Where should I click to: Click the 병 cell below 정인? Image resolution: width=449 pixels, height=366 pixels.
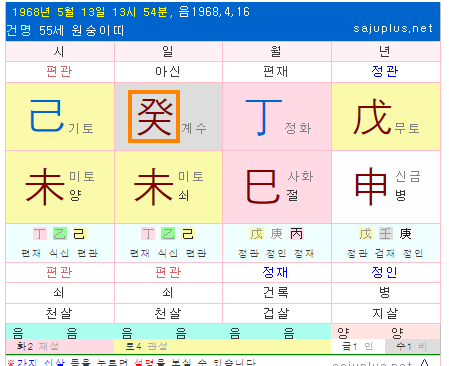(385, 292)
